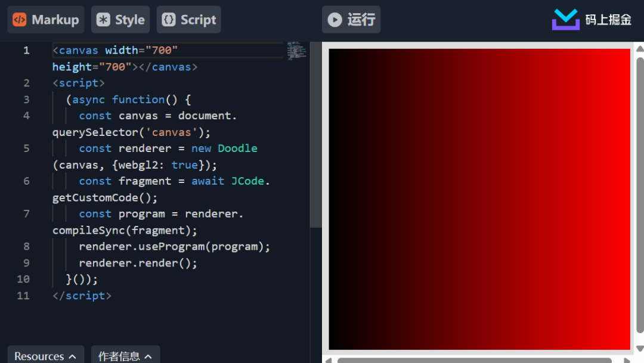
Task: Click the Style asterisk icon
Action: pyautogui.click(x=103, y=20)
